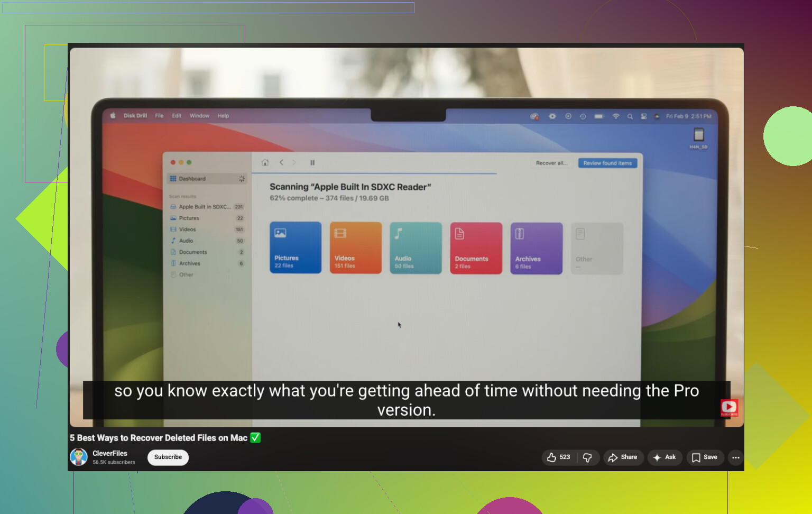Open the teal Audio 50 files card
Screen dimensions: 812x514
pyautogui.click(x=416, y=248)
